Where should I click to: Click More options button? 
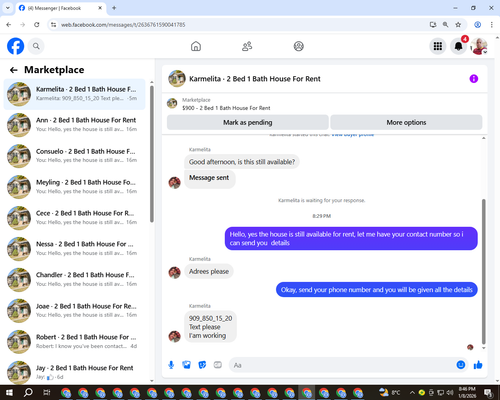click(406, 122)
